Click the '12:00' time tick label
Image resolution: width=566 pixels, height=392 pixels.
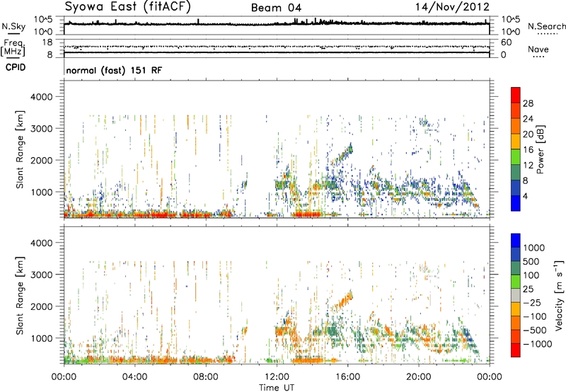[x=277, y=377]
